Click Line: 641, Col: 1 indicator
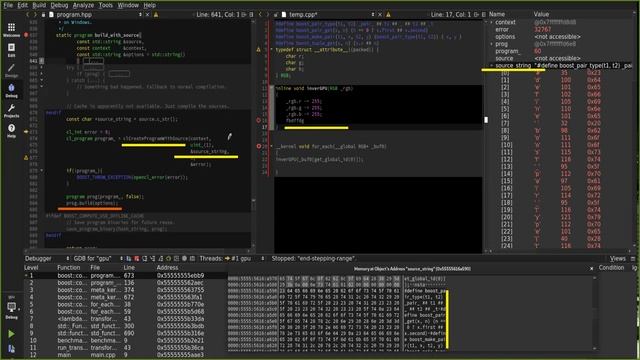The height and width of the screenshot is (360, 640). pyautogui.click(x=218, y=14)
